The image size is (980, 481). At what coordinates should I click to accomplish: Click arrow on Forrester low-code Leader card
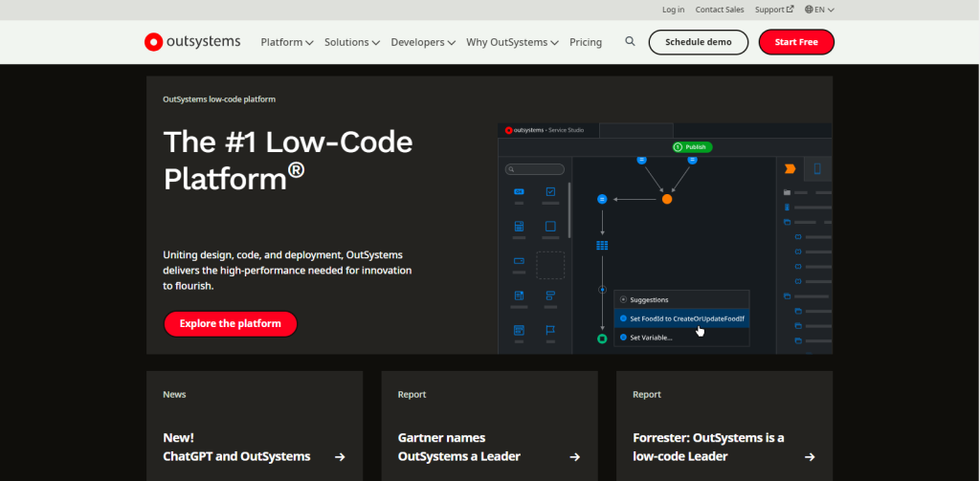(x=810, y=457)
